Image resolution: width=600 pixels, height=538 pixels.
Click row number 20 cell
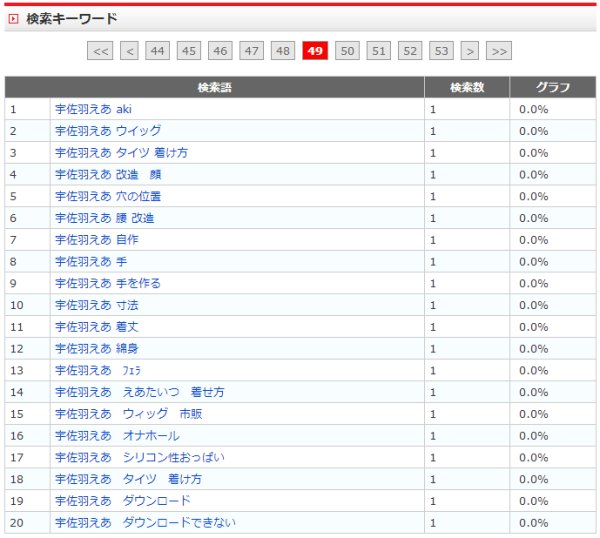click(x=27, y=523)
